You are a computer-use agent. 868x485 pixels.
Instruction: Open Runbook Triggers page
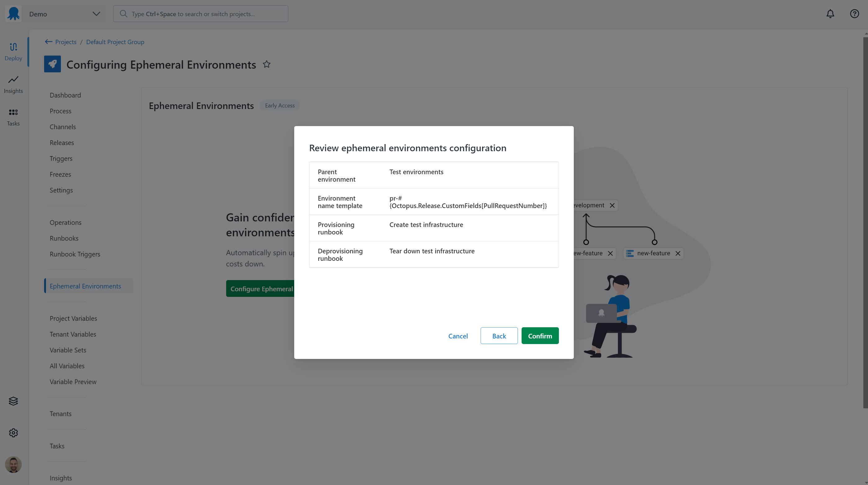(75, 254)
